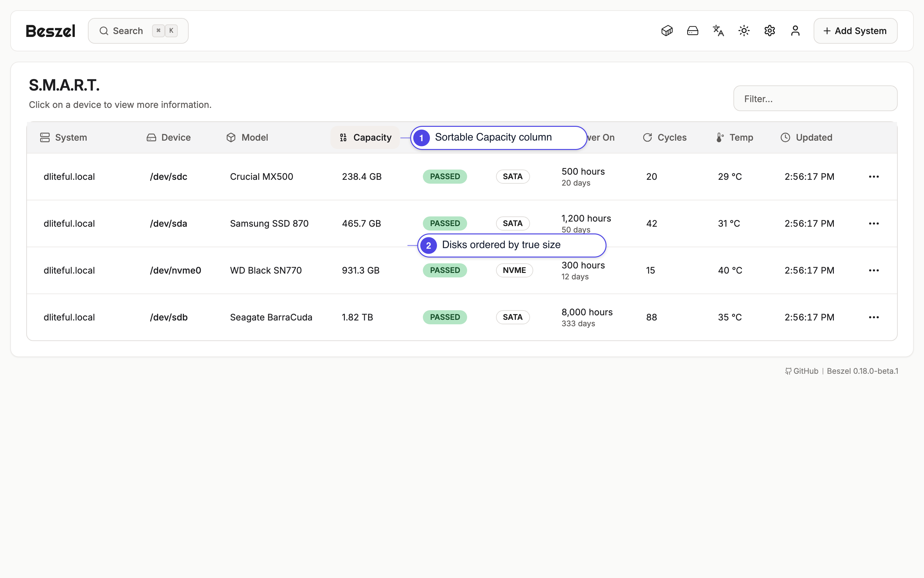This screenshot has height=578, width=924.
Task: Sort table by the Temp column header
Action: 734,138
